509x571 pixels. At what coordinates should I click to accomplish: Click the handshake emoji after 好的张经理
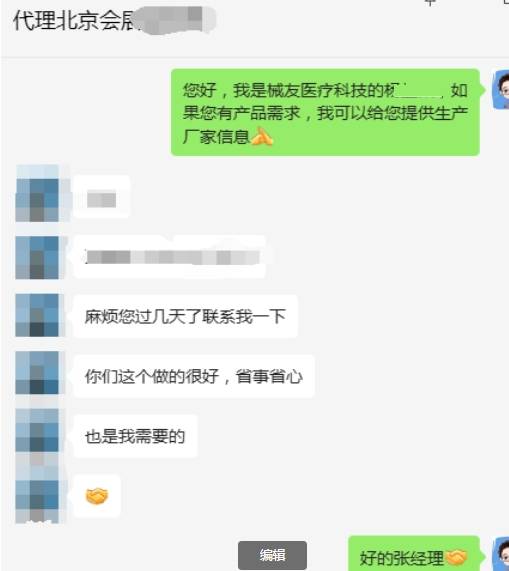[x=456, y=557]
